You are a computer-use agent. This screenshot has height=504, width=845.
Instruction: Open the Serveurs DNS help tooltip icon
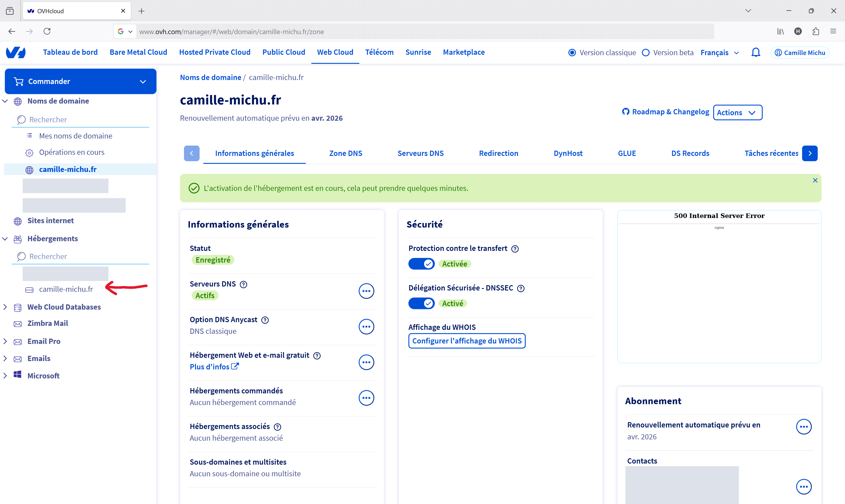[243, 284]
